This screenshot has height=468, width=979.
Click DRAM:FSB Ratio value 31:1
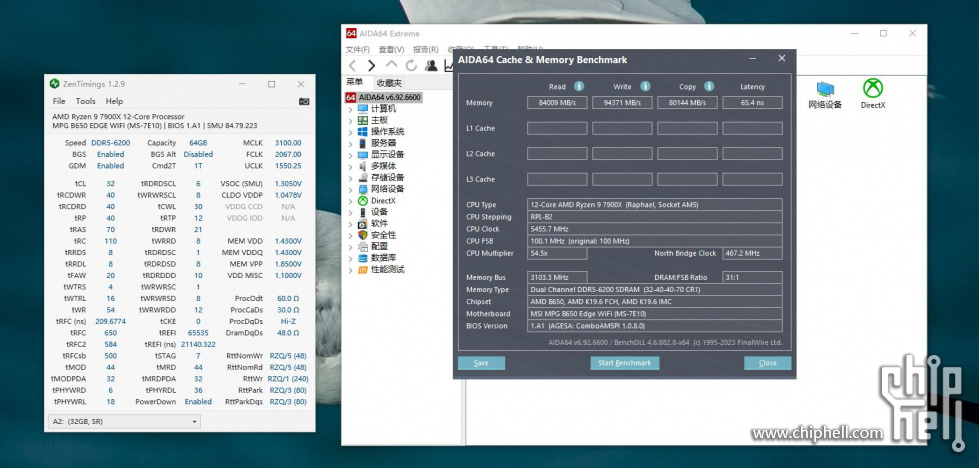pyautogui.click(x=752, y=278)
